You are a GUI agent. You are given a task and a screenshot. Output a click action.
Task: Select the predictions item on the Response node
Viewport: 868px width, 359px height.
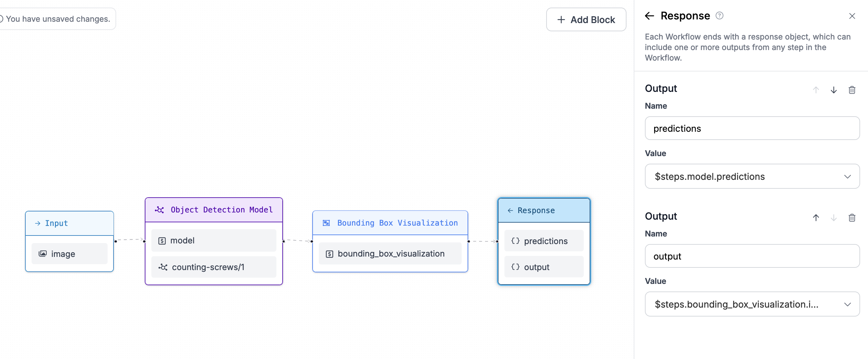click(x=544, y=240)
